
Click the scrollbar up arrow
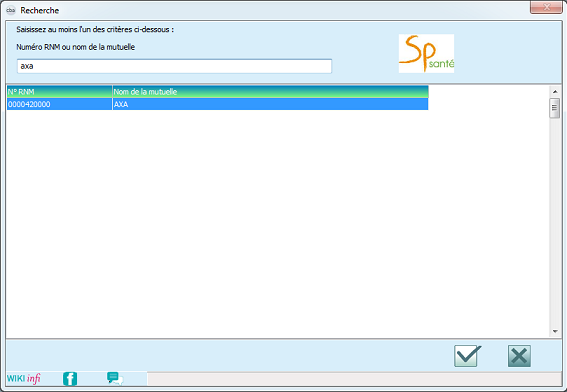click(x=555, y=92)
